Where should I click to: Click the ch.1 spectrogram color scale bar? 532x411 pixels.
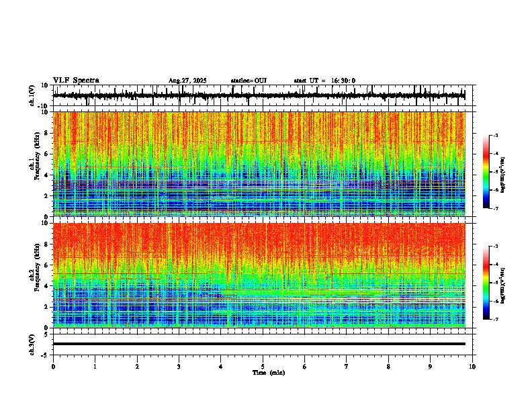(486, 172)
